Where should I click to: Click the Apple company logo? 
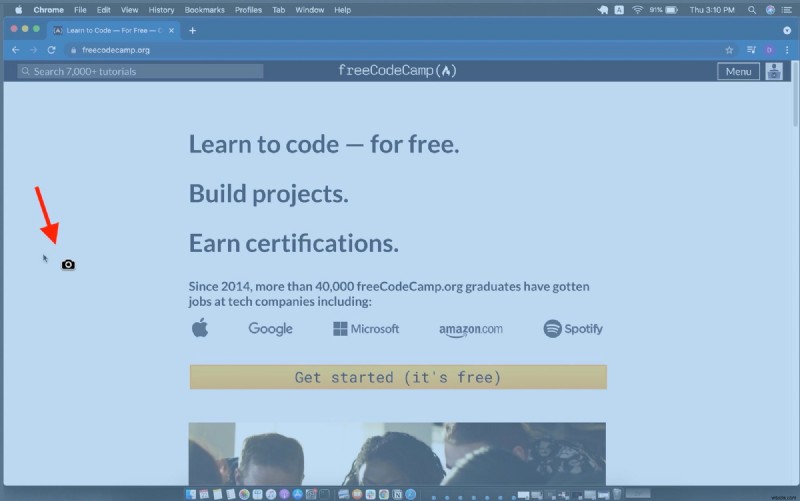[200, 328]
